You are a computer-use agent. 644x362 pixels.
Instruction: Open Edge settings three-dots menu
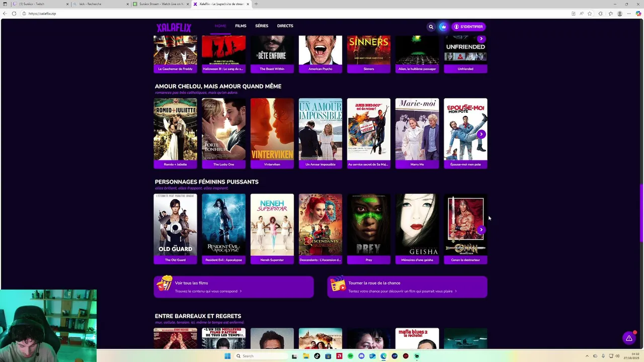tap(629, 14)
